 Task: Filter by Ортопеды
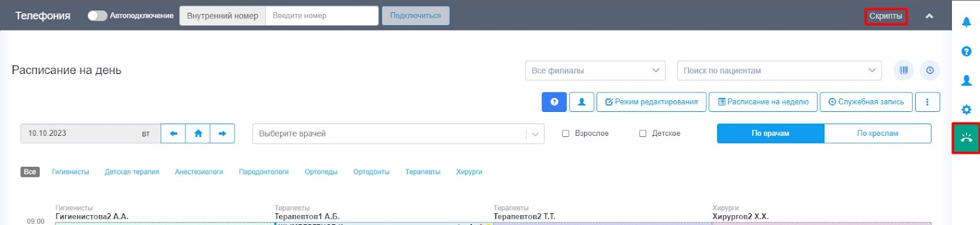pos(321,172)
